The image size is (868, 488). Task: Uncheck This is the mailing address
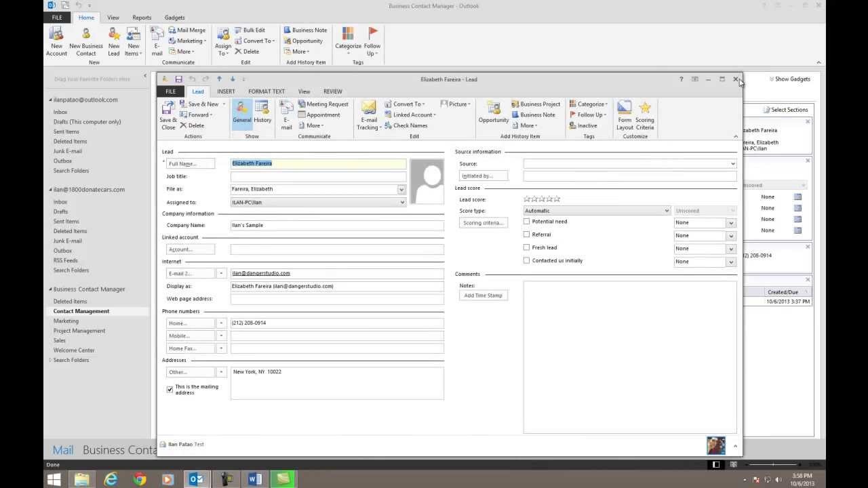click(170, 390)
